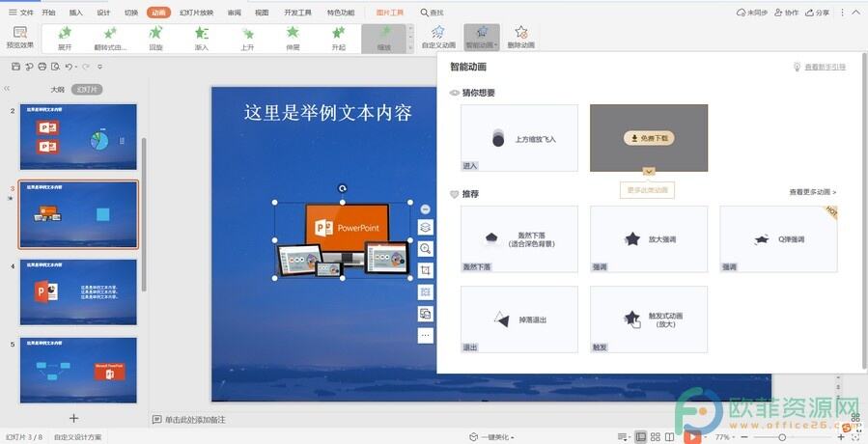Open the 幻灯片放映 ribbon tab

pos(196,13)
